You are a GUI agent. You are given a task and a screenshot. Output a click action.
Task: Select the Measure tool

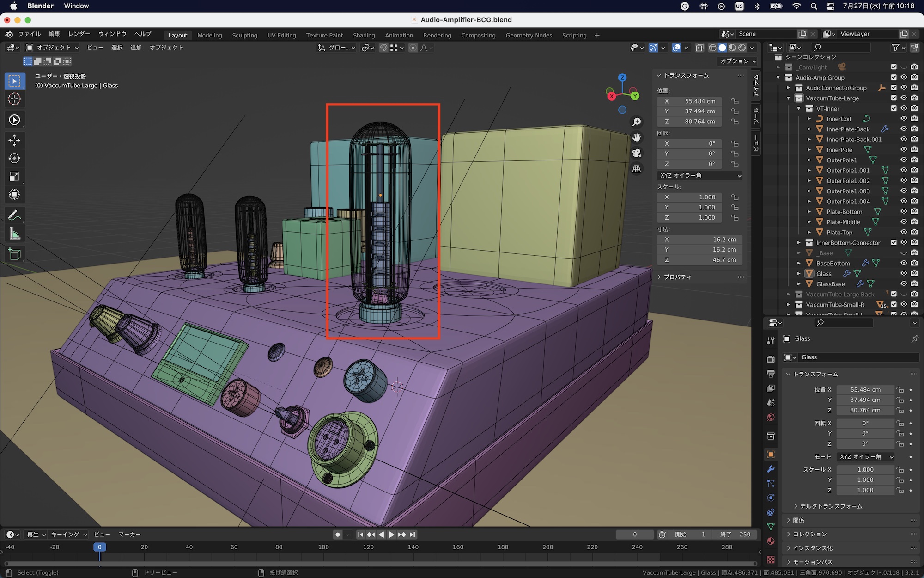(14, 234)
